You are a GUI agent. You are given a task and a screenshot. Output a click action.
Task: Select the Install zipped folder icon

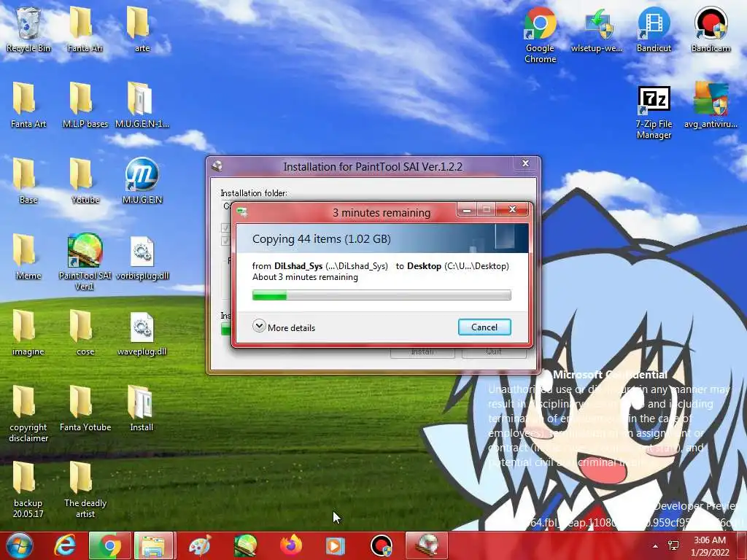click(142, 408)
